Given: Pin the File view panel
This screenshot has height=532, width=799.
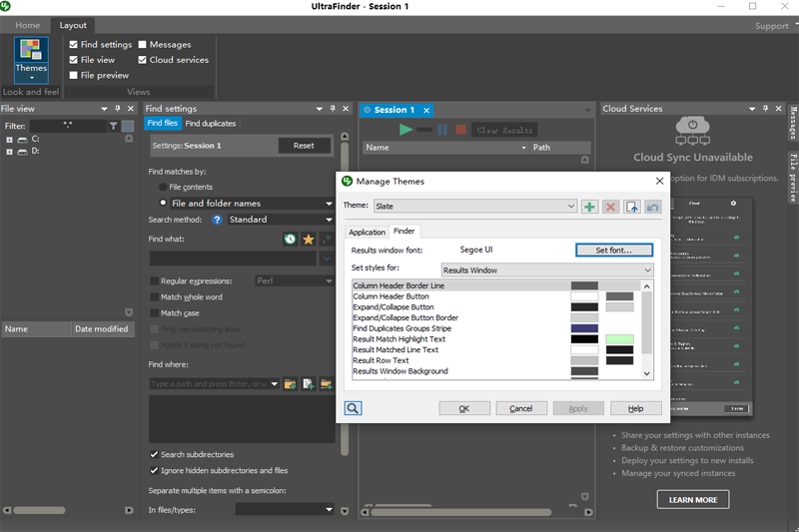Looking at the screenshot, I should coord(118,109).
